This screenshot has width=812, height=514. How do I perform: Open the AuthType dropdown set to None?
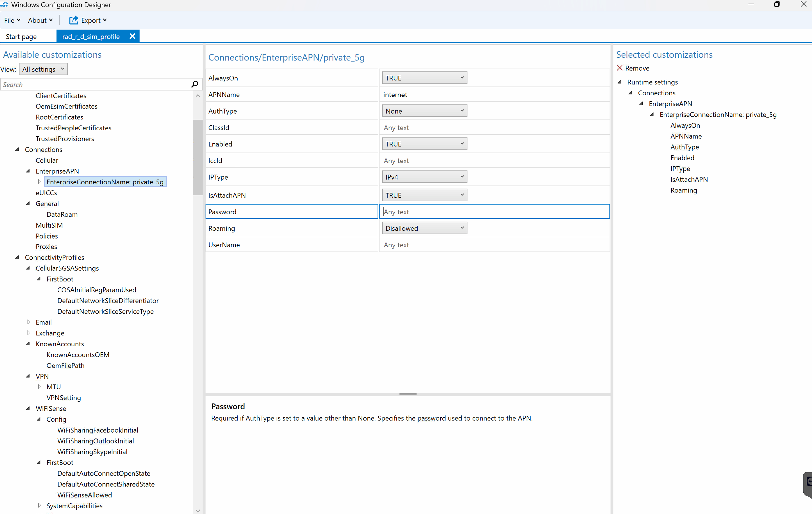point(424,111)
